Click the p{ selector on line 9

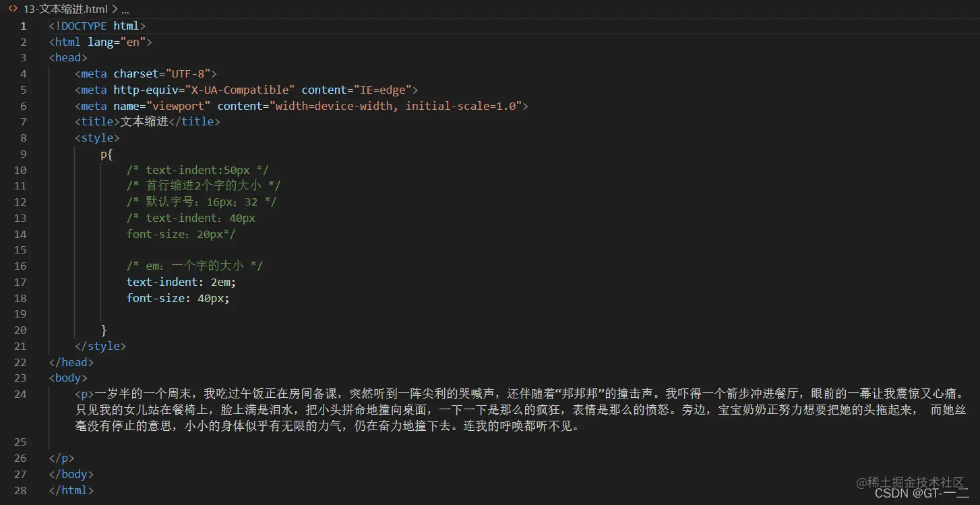point(105,154)
